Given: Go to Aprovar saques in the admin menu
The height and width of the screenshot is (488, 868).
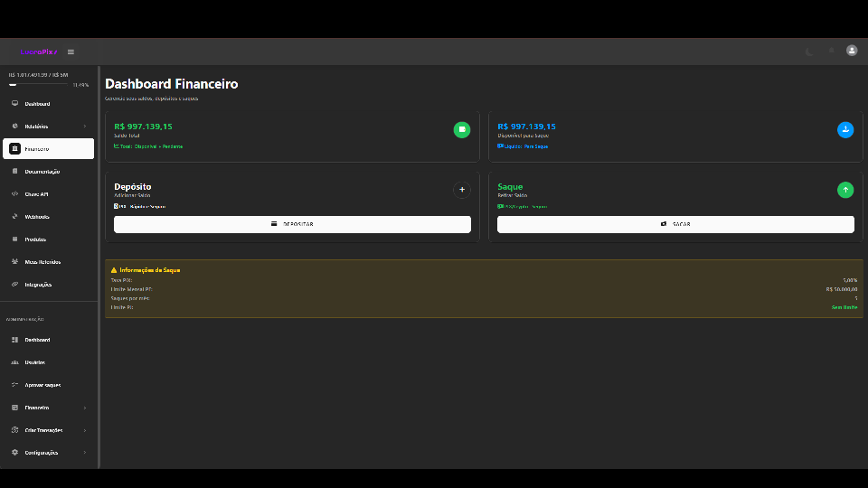Looking at the screenshot, I should (x=42, y=385).
